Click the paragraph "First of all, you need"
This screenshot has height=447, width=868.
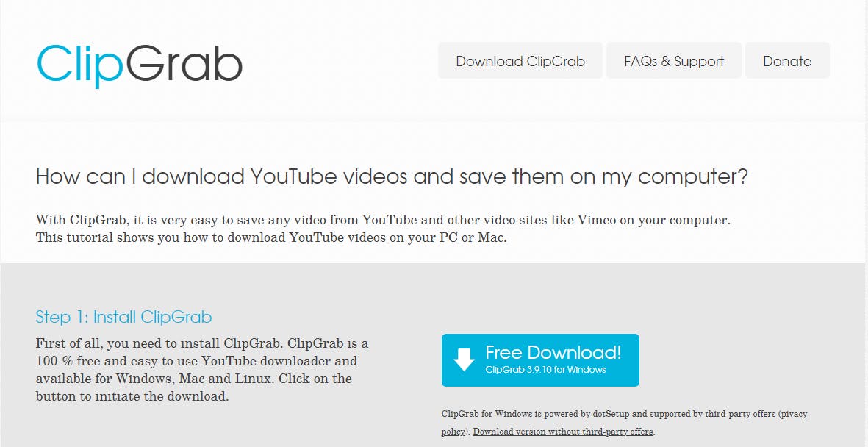(202, 370)
